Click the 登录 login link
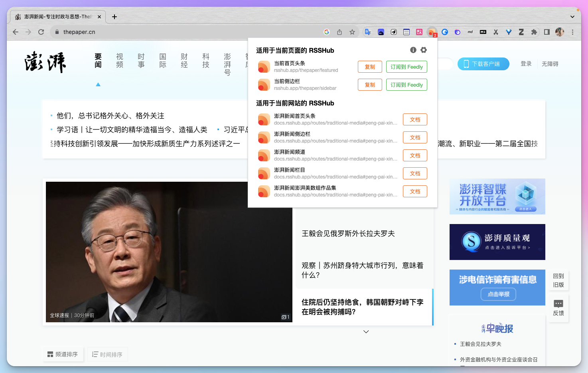 pos(526,64)
